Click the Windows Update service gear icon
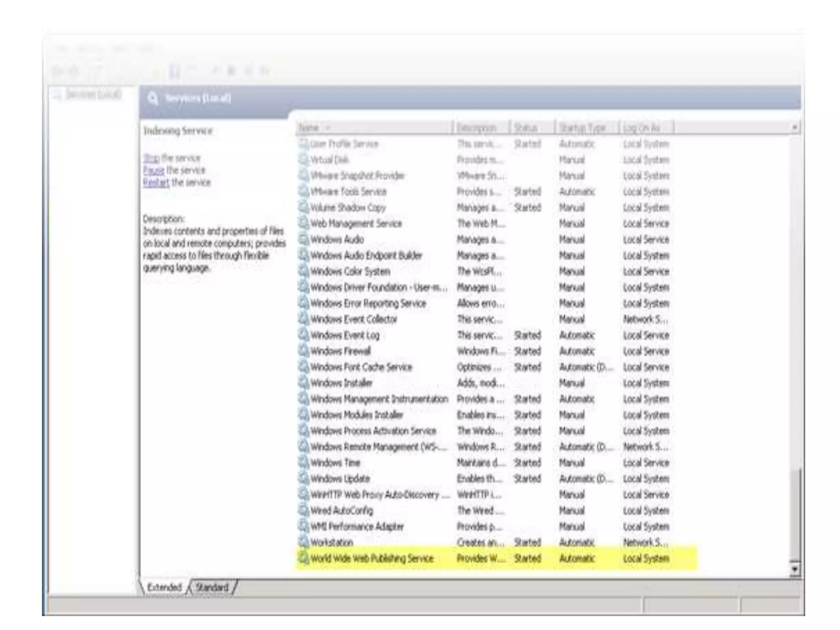 tap(303, 479)
